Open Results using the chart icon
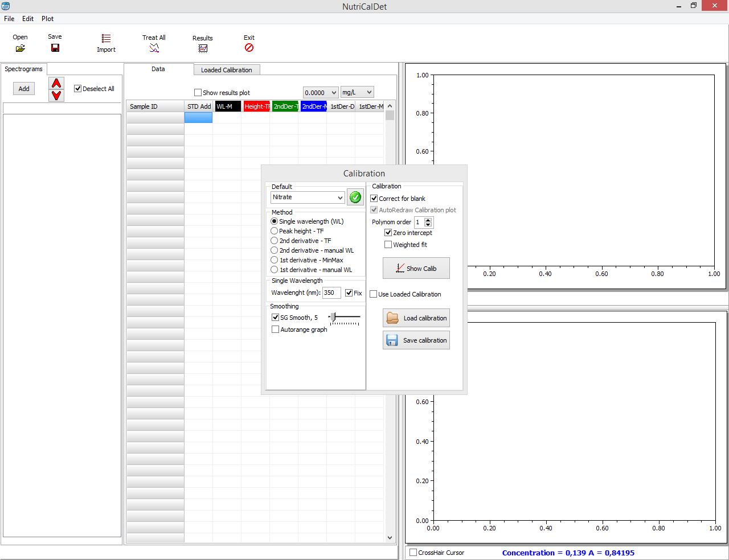Screen dimensions: 729x560 coord(202,49)
